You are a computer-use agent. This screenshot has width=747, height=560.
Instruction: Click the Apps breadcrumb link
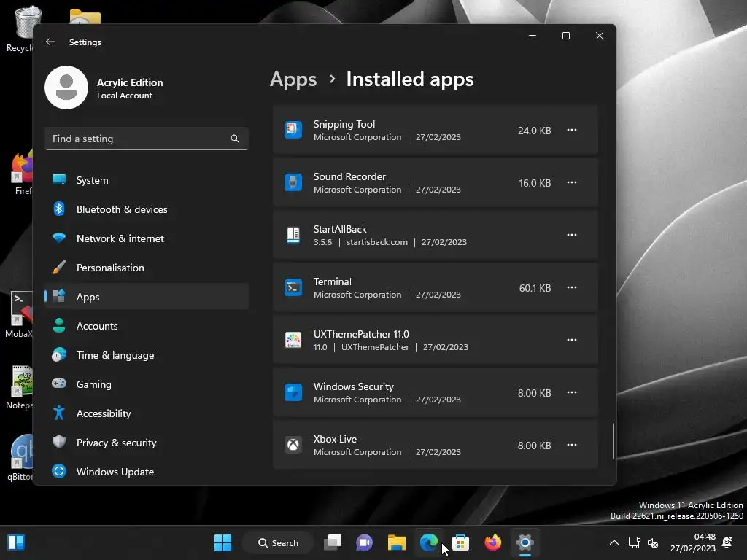point(293,79)
